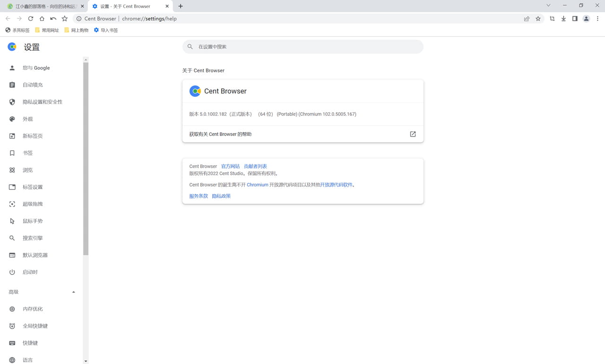
Task: Switch to the 江小鑫的部落格 tab
Action: pyautogui.click(x=44, y=6)
